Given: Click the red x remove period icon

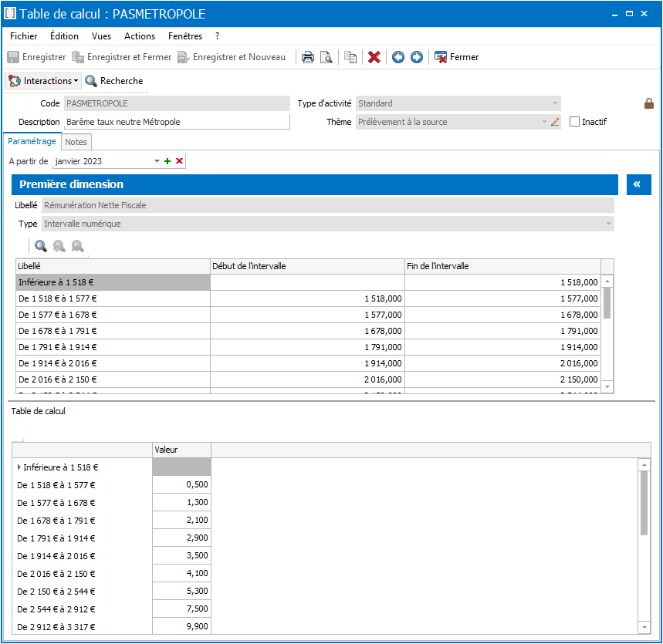Looking at the screenshot, I should coord(179,161).
